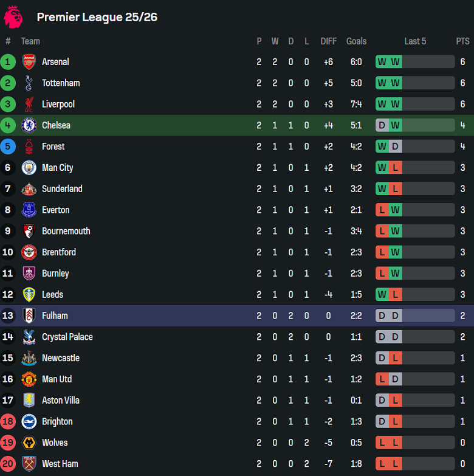Open the Nottingham Forest team name

pos(53,147)
